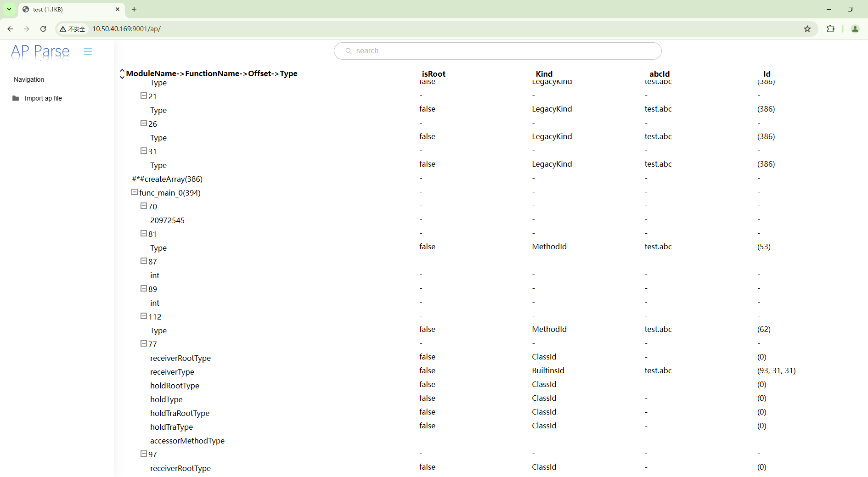868x477 pixels.
Task: Open the browser extensions puzzle icon
Action: (830, 29)
